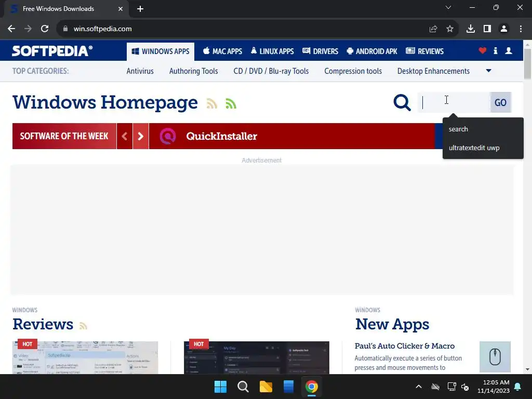532x399 pixels.
Task: Click the Softpedia logo
Action: point(52,51)
